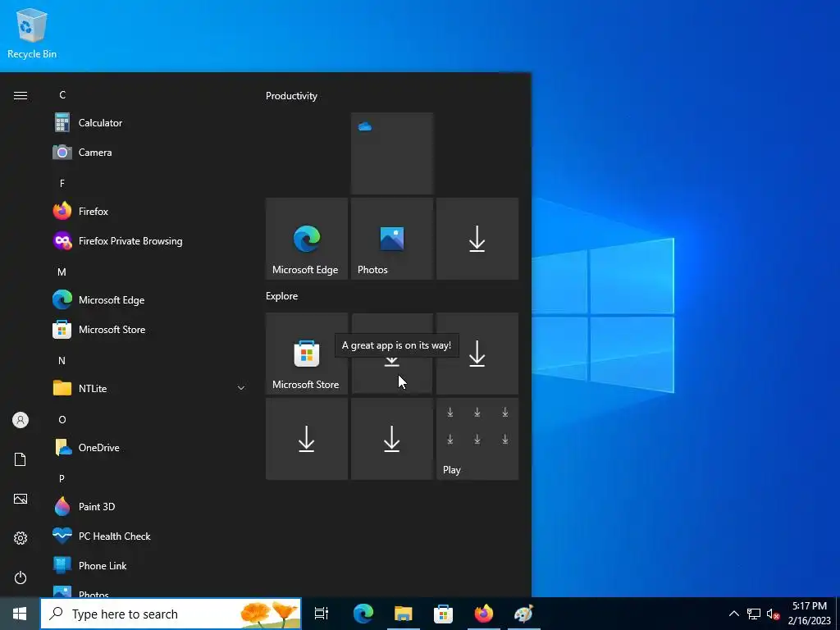
Task: Click the OneDrive cloud tile
Action: pos(391,153)
